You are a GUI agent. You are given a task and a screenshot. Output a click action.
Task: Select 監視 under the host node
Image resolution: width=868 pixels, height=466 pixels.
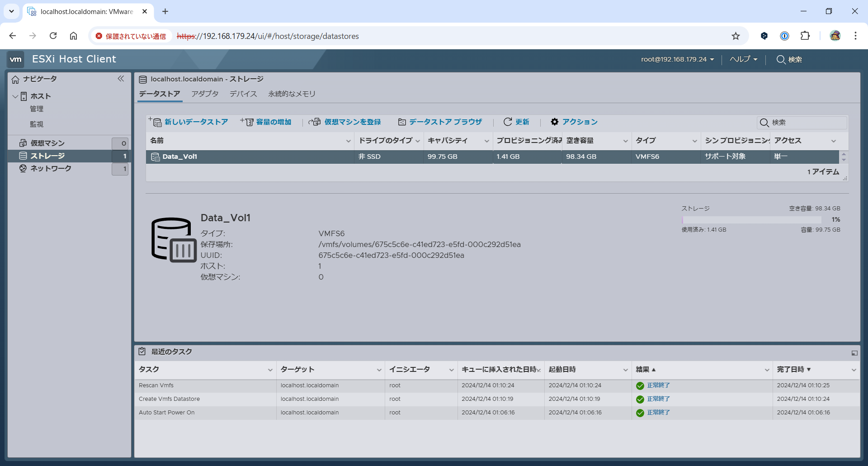[x=37, y=124]
